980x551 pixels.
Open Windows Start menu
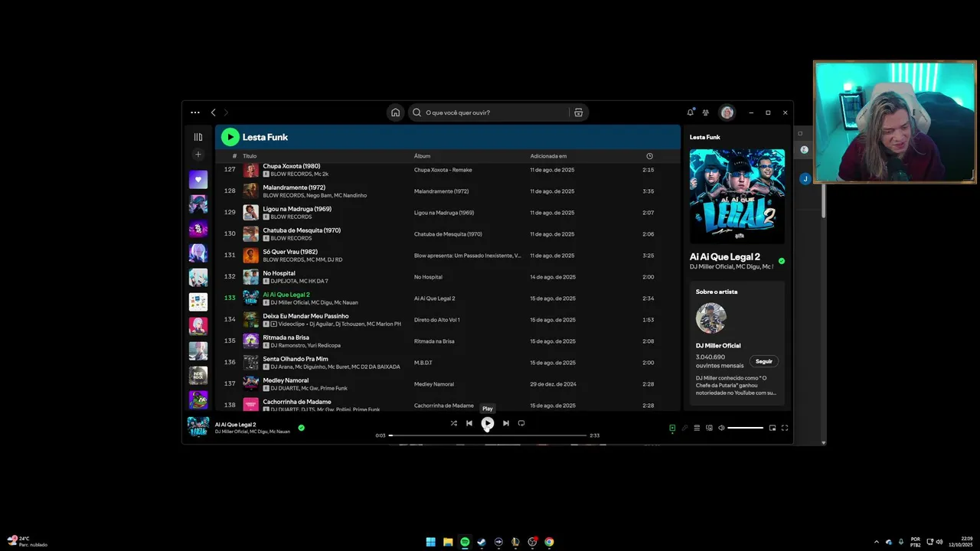431,542
